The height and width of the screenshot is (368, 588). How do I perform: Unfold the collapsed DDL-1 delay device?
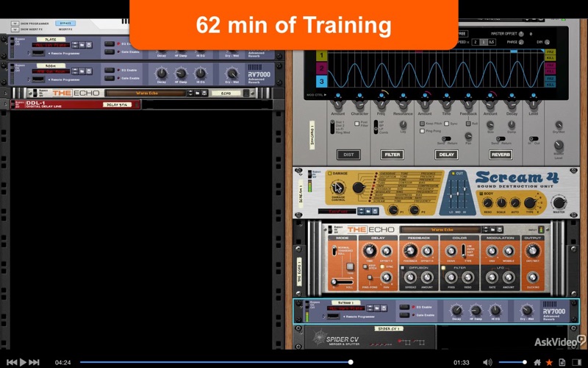[x=5, y=105]
